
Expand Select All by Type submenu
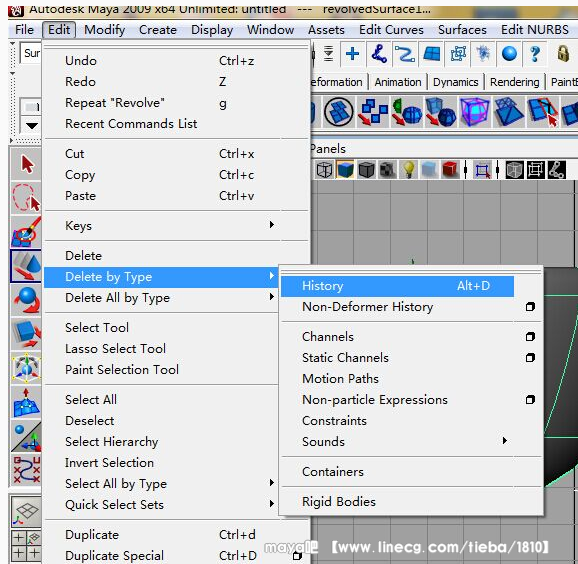pyautogui.click(x=272, y=483)
